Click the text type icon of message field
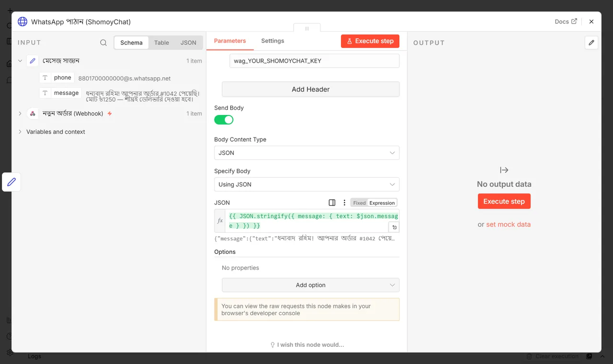This screenshot has height=364, width=613. click(45, 93)
